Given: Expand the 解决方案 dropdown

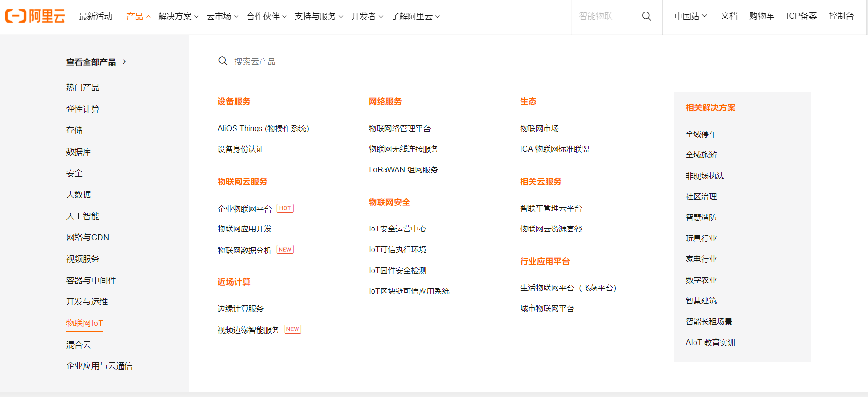Looking at the screenshot, I should (178, 16).
